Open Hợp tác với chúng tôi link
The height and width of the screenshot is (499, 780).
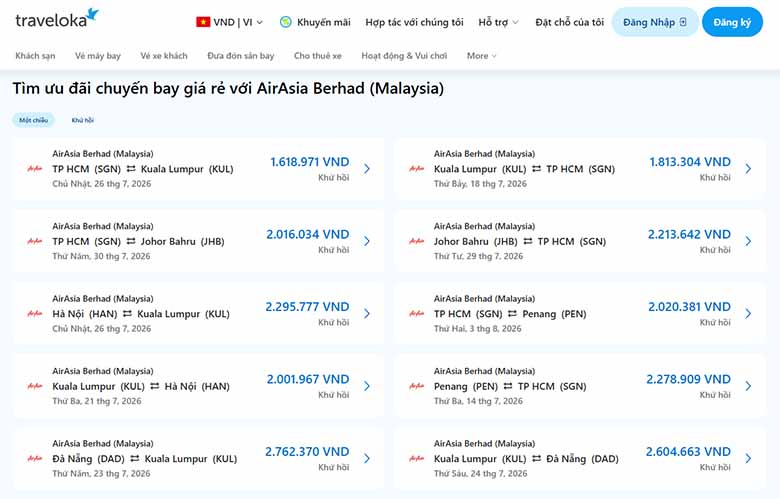414,22
